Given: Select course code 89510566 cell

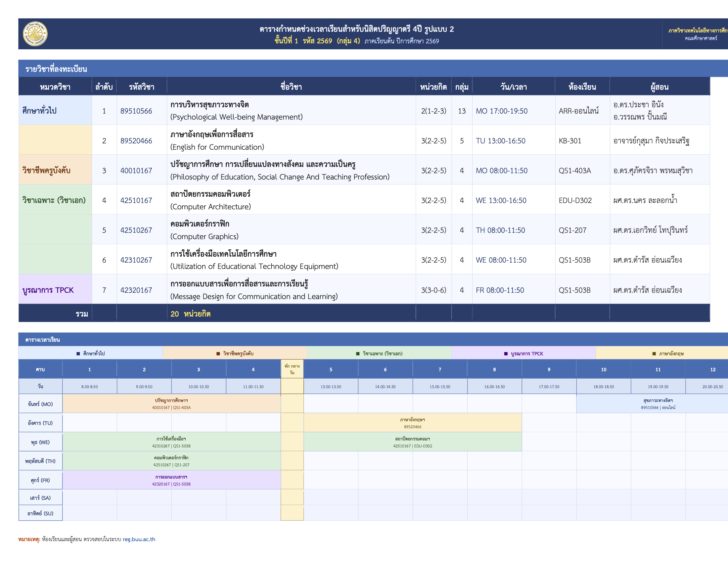Looking at the screenshot, I should pos(142,111).
